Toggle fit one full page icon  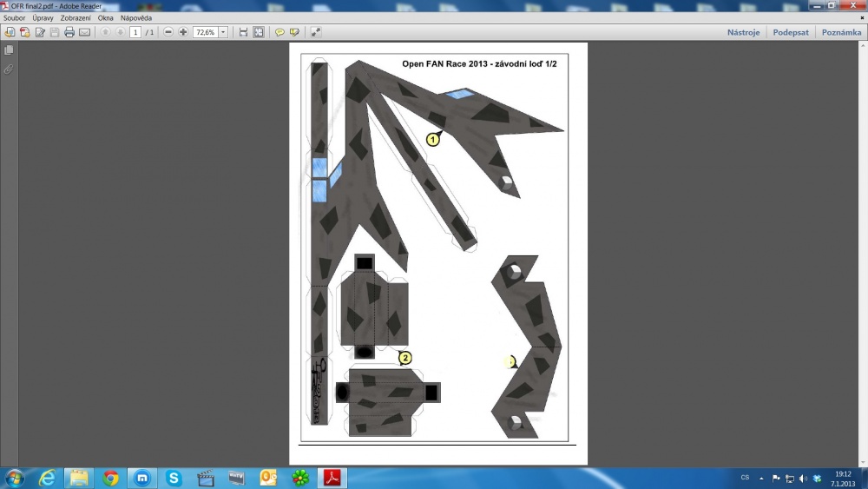(259, 32)
